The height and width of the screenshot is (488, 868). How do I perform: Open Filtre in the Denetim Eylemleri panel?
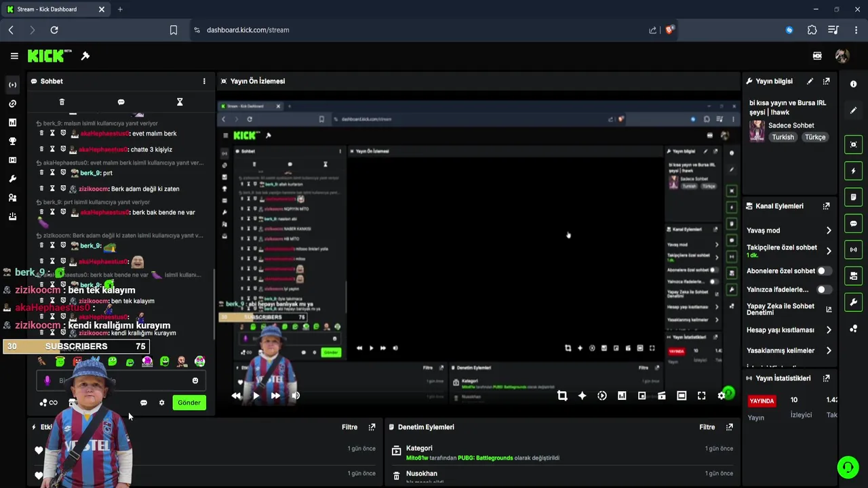click(x=707, y=427)
